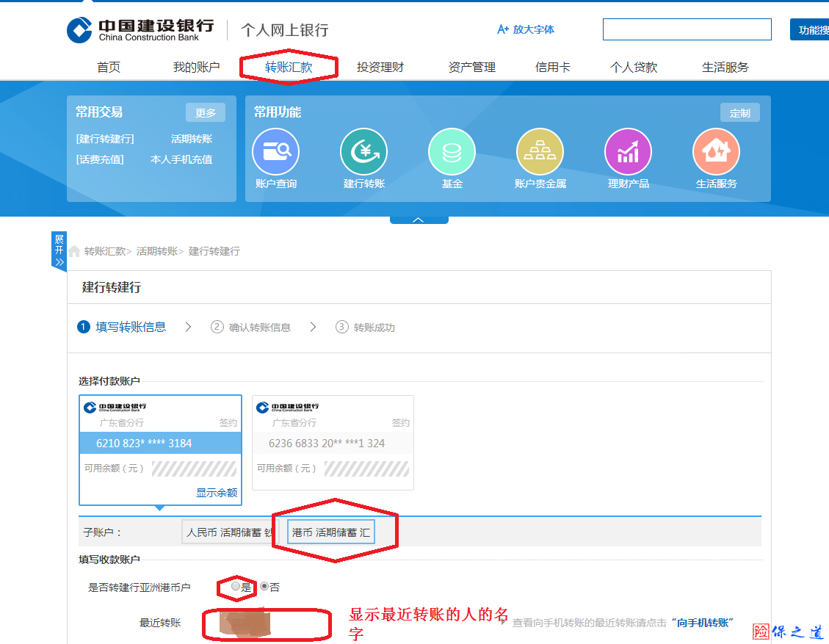Click the 向手机转账 link

703,622
